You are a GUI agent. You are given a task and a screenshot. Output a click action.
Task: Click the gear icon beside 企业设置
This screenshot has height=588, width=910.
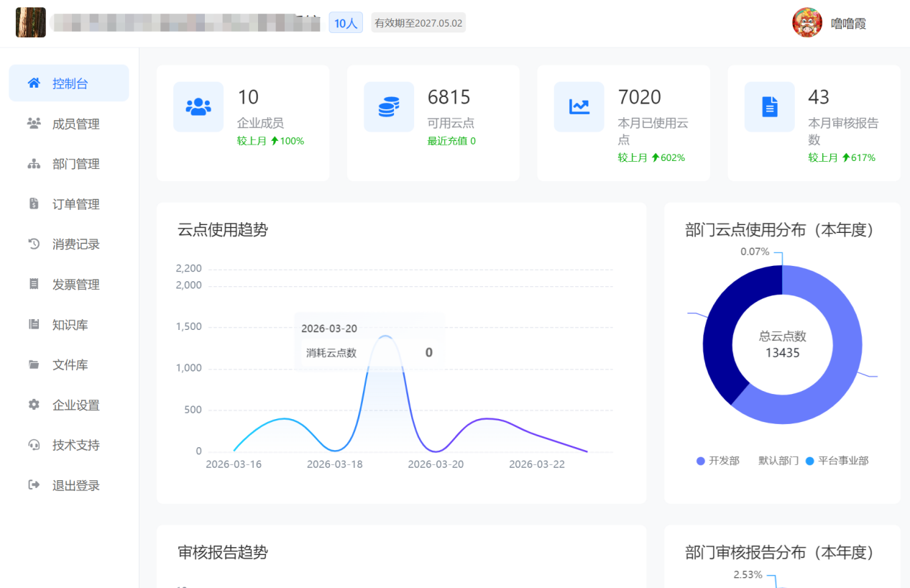pyautogui.click(x=34, y=405)
